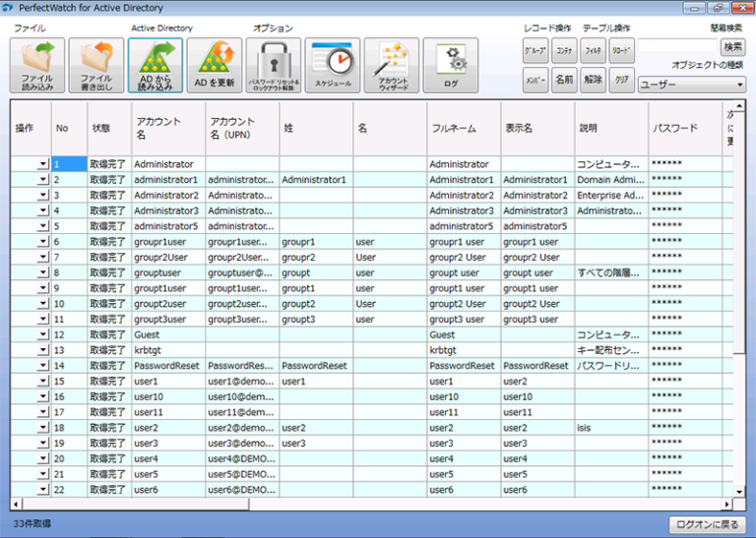
Task: Open the 操作 dropdown for row 12 Guest
Action: coord(42,334)
